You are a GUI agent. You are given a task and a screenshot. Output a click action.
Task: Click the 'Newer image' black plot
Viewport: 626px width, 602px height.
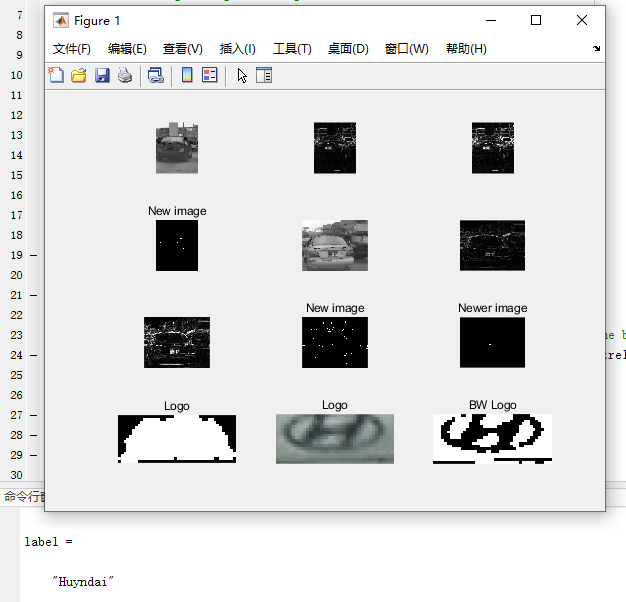492,342
